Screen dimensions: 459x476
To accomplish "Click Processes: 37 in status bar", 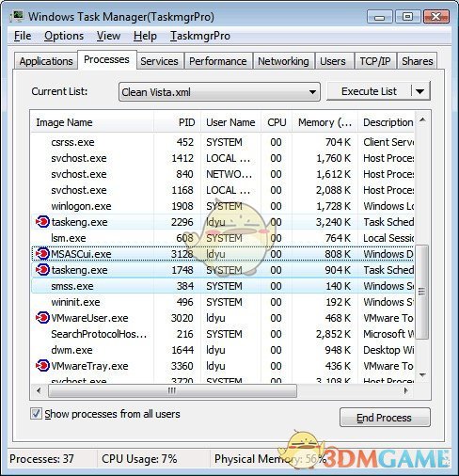I will click(41, 459).
